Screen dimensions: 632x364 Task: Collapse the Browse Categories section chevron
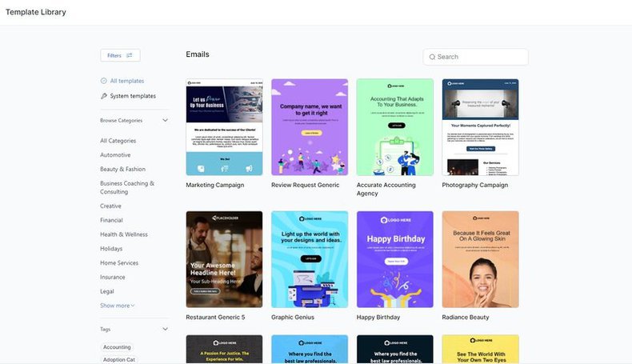point(165,121)
